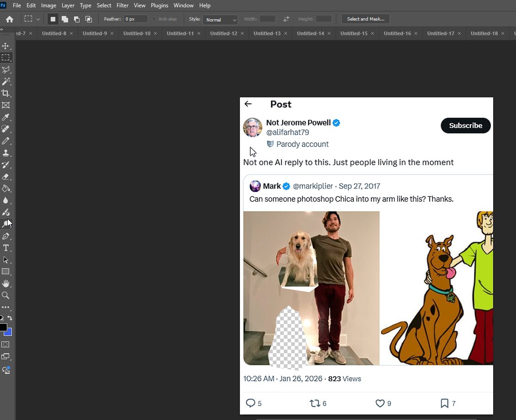Open the Image menu
The width and height of the screenshot is (516, 420).
[48, 5]
